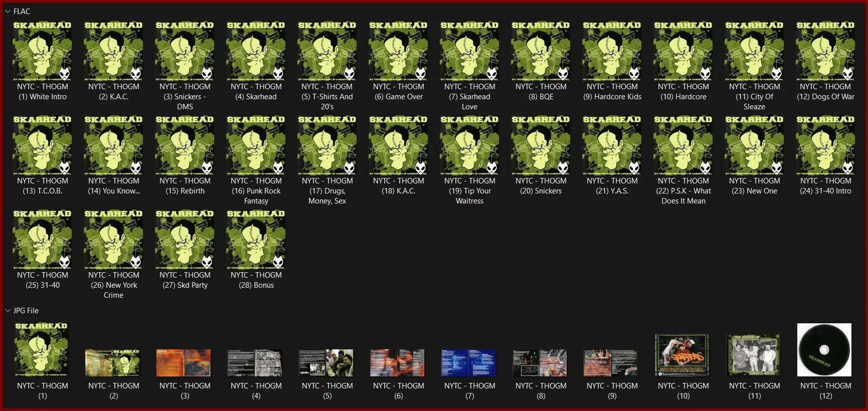
Task: Select JPG thumbnail NYTC - THOGM (11)
Action: (x=753, y=355)
